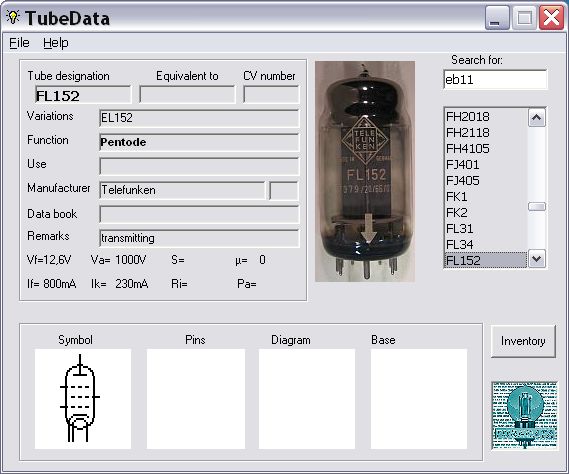Click the Search for input field
The height and width of the screenshot is (474, 569).
coord(495,79)
